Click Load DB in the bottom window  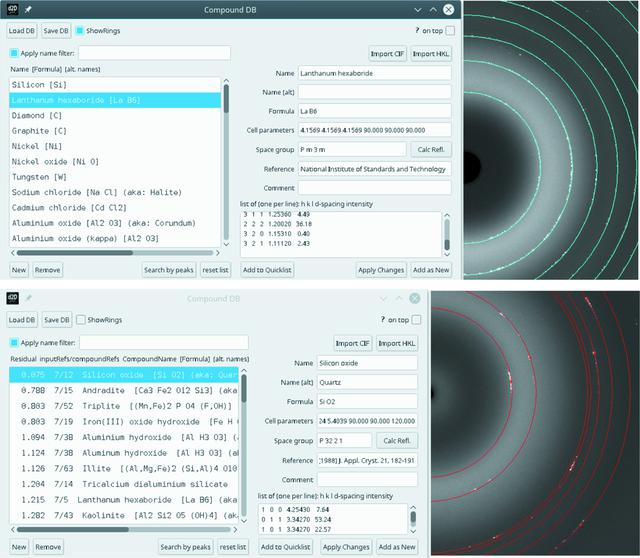(22, 320)
